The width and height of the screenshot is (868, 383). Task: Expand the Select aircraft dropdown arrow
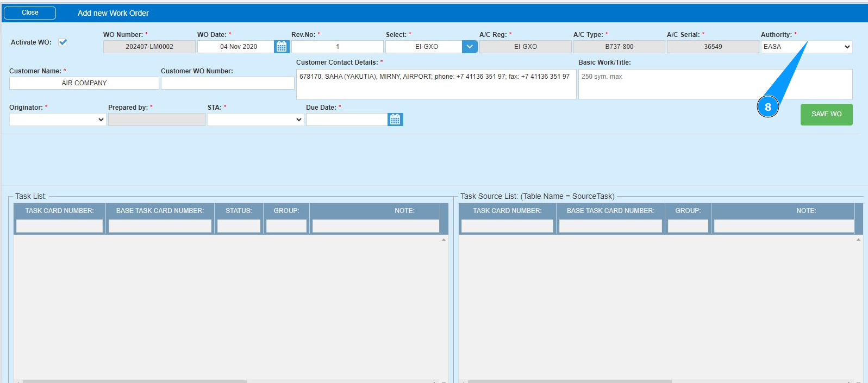pyautogui.click(x=470, y=47)
